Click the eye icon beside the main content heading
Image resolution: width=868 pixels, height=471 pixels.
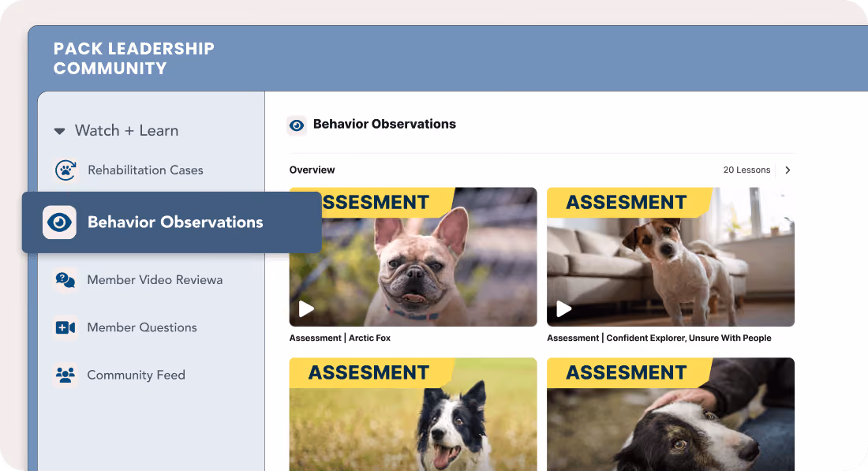pyautogui.click(x=297, y=125)
